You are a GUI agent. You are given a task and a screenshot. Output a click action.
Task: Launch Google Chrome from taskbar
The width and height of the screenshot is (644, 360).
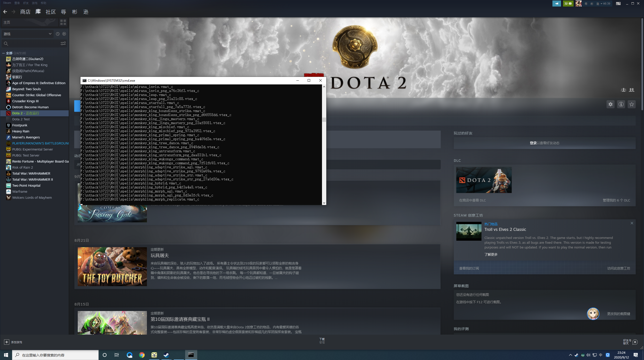(142, 355)
